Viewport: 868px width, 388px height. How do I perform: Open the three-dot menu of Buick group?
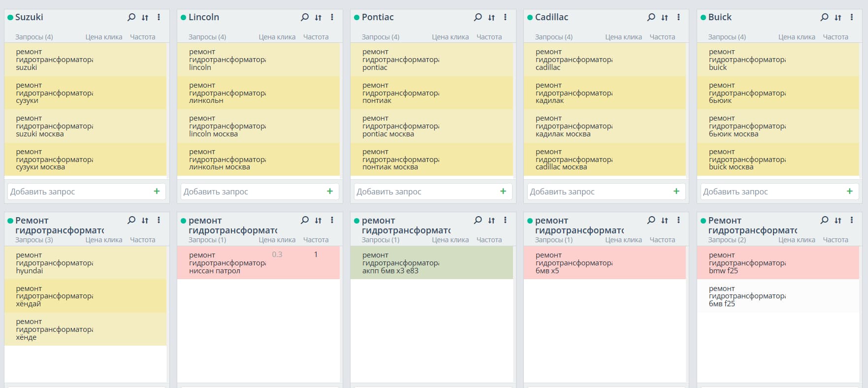tap(852, 17)
